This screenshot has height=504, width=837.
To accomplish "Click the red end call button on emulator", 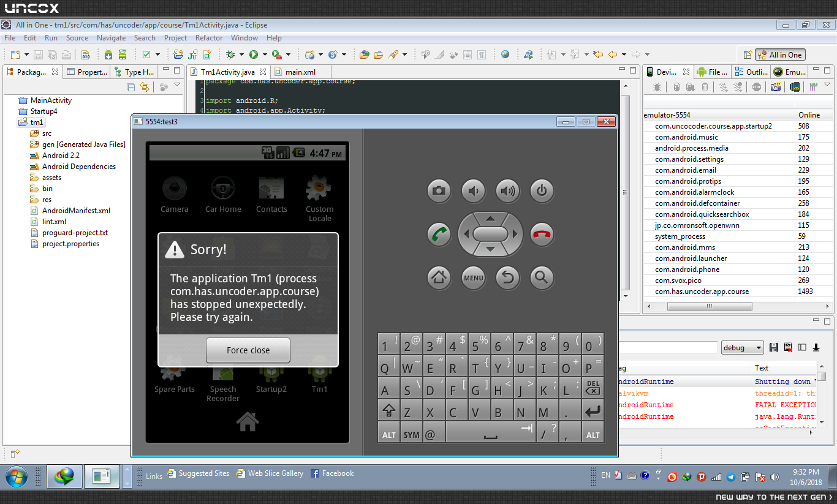I will click(x=542, y=234).
